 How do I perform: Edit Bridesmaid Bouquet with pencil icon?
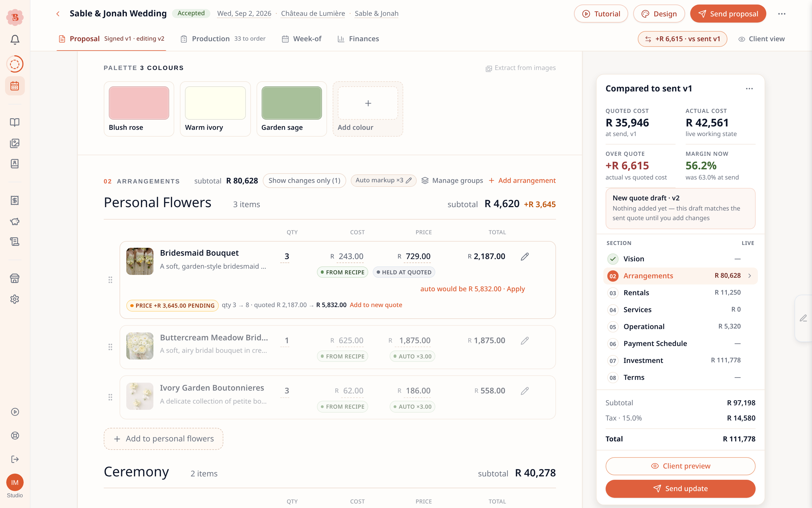click(525, 257)
